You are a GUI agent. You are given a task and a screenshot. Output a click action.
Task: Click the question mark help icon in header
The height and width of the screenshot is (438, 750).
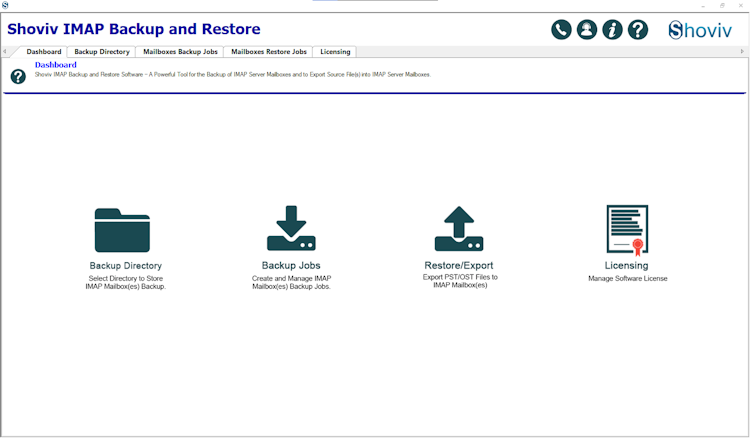[638, 30]
